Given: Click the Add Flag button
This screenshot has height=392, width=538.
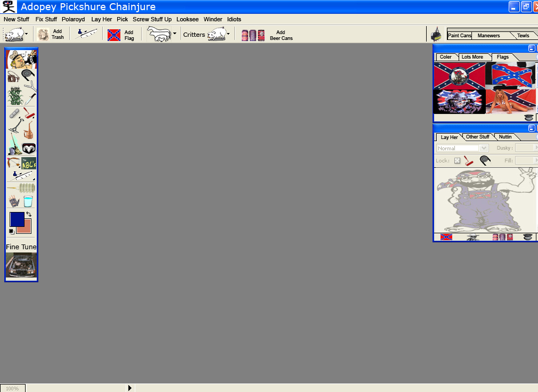Looking at the screenshot, I should (x=121, y=35).
